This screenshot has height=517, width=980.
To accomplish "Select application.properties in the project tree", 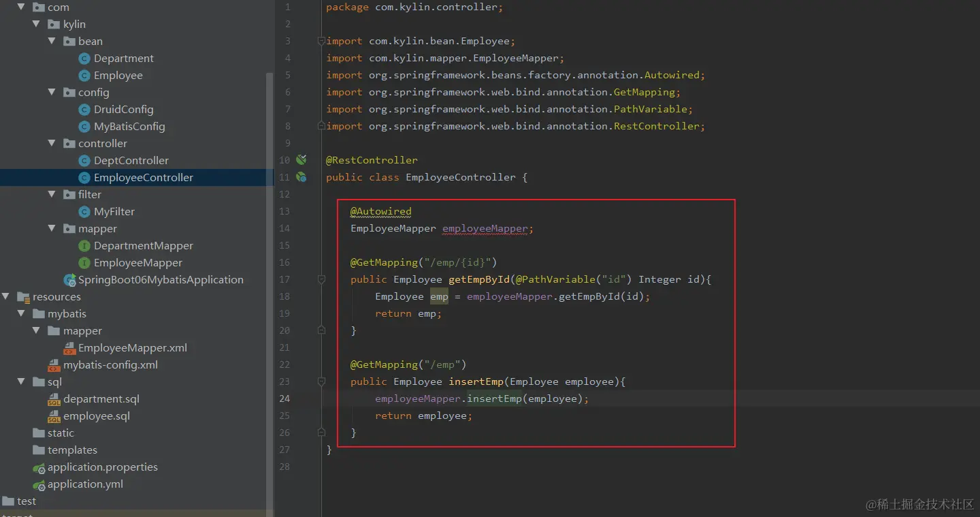I will 103,467.
